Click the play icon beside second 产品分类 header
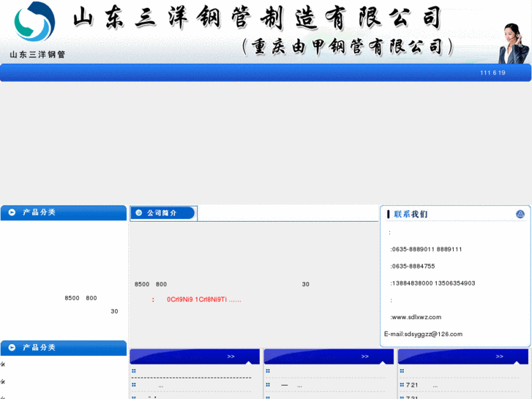 [12, 348]
